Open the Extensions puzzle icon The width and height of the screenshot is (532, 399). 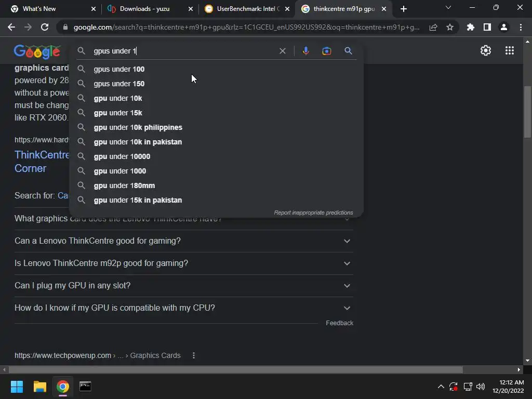point(471,27)
